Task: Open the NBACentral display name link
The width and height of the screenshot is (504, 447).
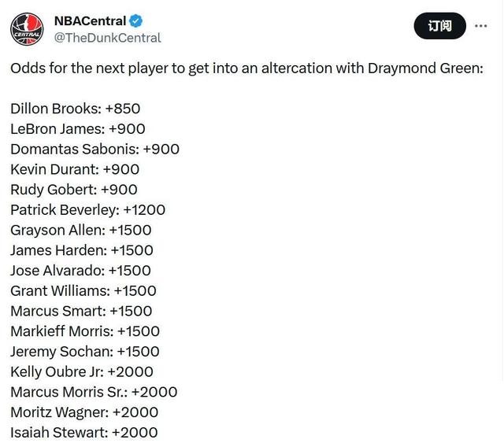Action: point(89,21)
